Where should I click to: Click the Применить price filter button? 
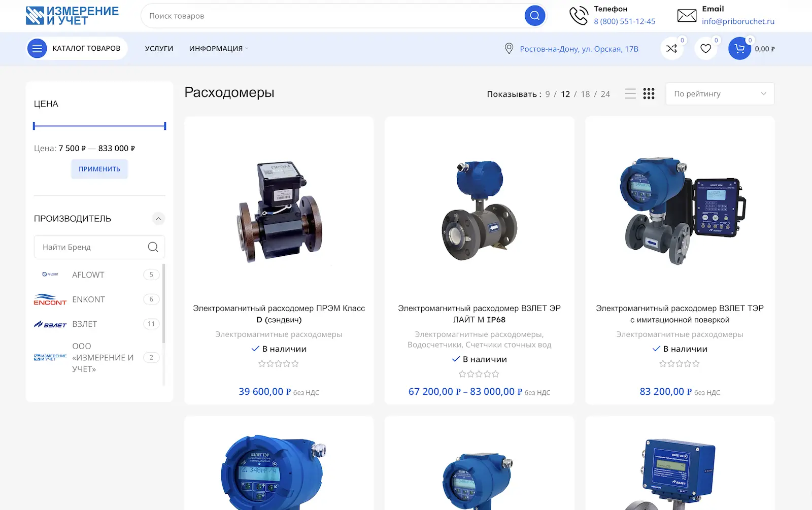click(99, 169)
